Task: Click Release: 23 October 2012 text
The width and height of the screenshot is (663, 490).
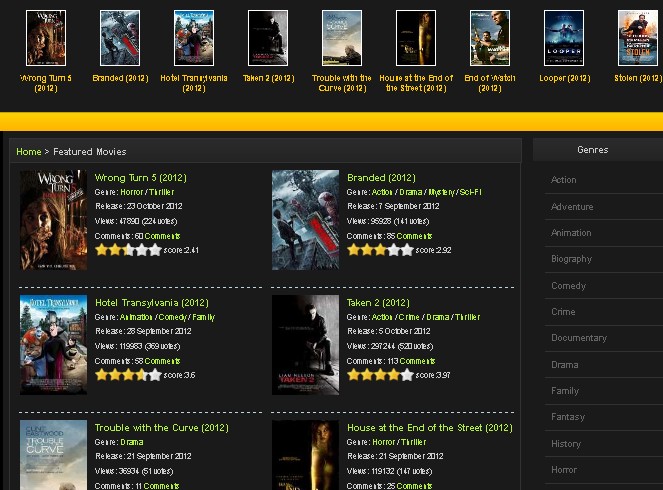Action: tap(139, 206)
